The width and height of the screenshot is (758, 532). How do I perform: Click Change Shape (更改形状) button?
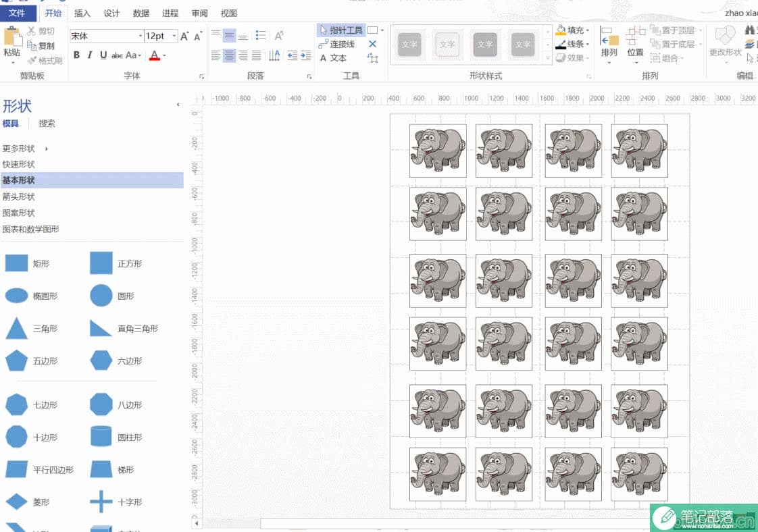(725, 45)
